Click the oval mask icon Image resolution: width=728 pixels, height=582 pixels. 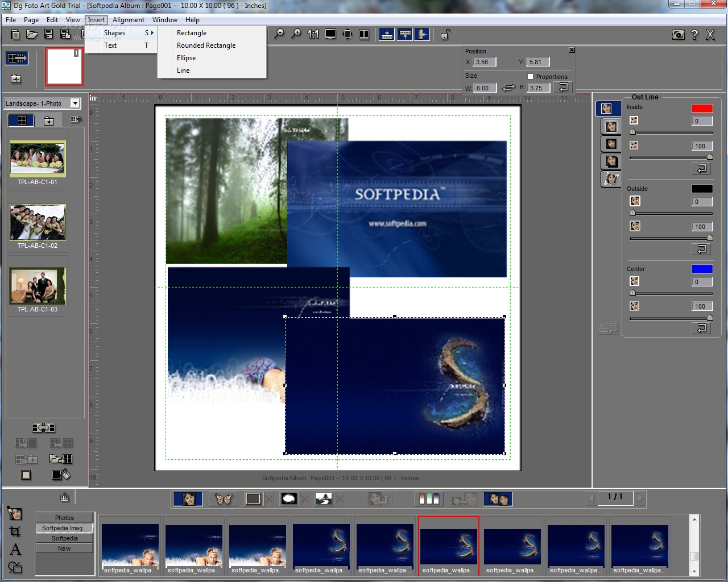pyautogui.click(x=289, y=499)
